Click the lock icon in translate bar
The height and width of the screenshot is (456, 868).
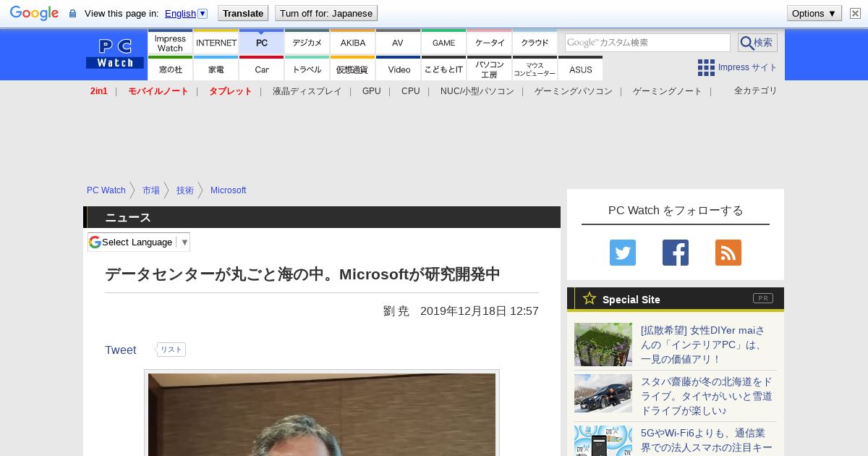72,13
